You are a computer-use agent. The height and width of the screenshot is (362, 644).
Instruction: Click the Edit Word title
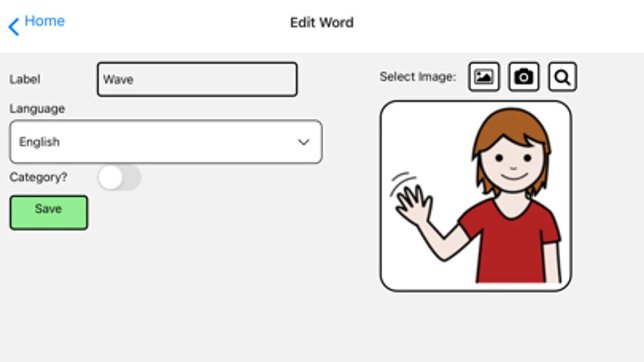click(x=322, y=23)
